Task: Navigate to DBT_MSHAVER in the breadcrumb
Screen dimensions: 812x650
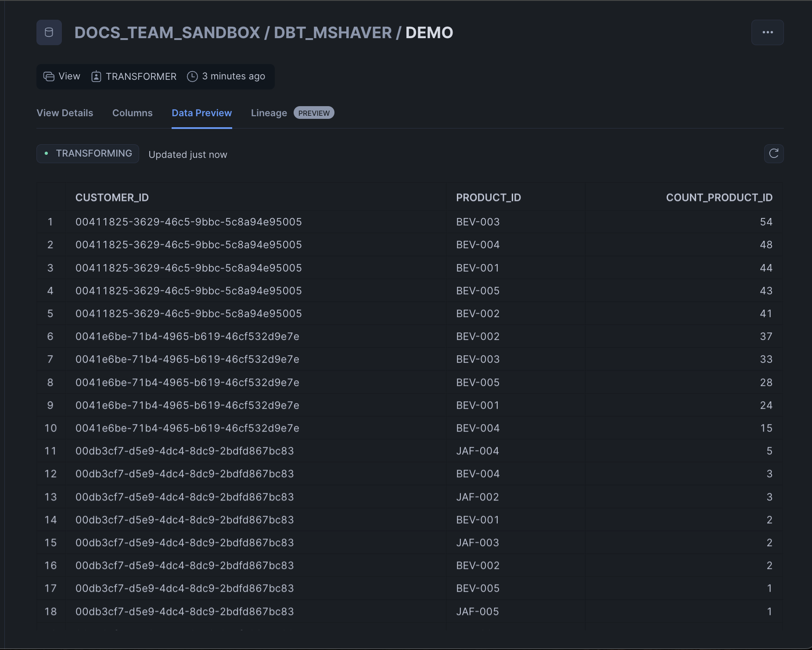Action: 333,32
